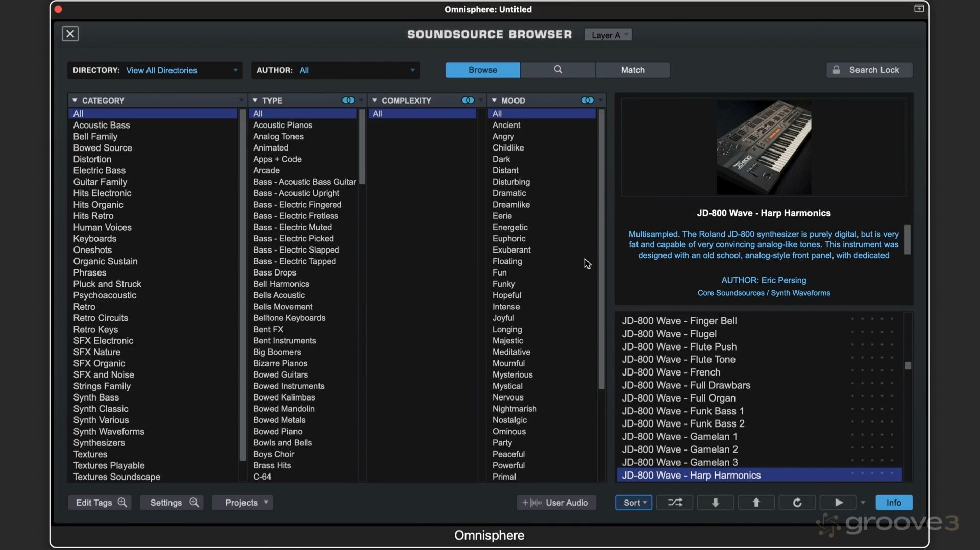Click the Edit Tags button
Screen dimensions: 980x550
[x=100, y=503]
